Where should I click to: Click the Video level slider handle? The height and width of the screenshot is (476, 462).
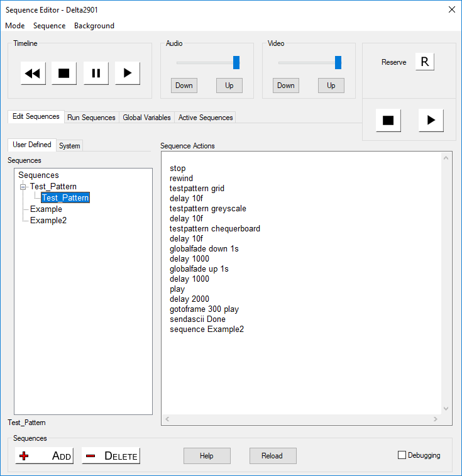tap(338, 62)
